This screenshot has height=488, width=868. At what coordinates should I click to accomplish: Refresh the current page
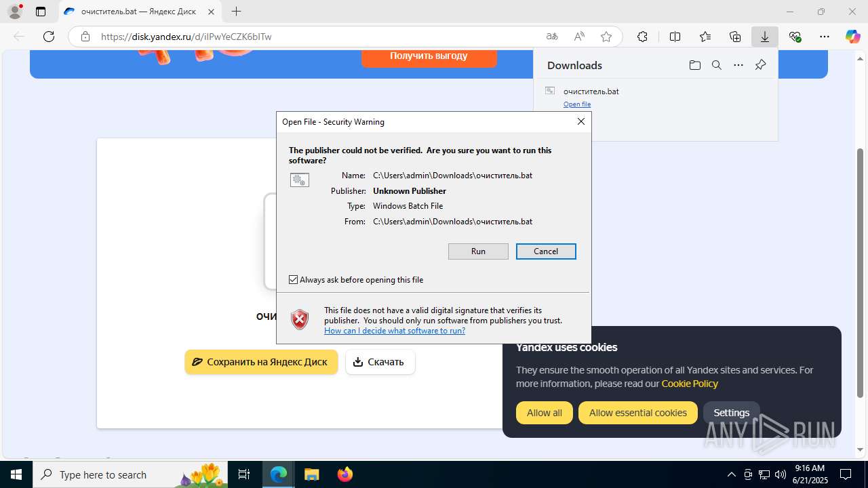click(49, 37)
